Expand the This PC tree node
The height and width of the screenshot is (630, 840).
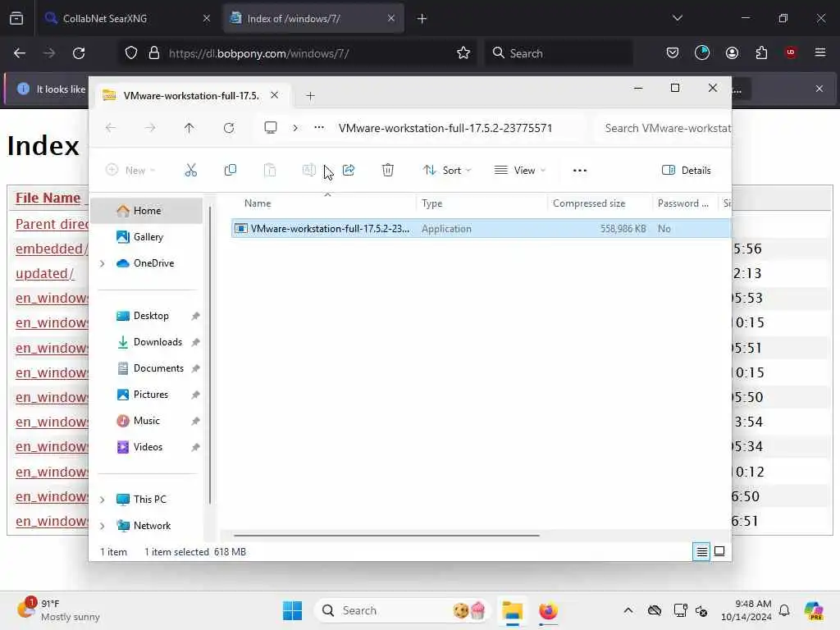pos(103,500)
